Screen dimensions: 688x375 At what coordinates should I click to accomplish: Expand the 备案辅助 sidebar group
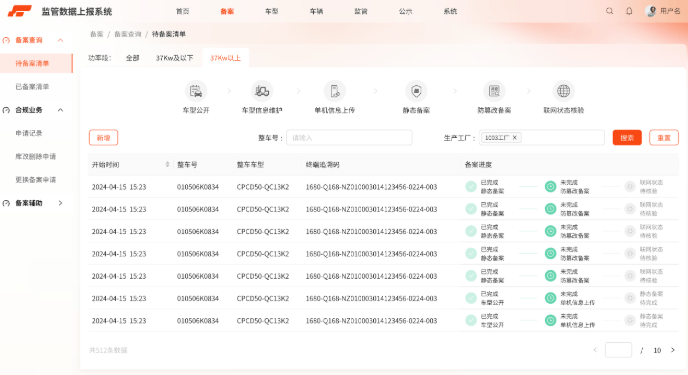[61, 203]
